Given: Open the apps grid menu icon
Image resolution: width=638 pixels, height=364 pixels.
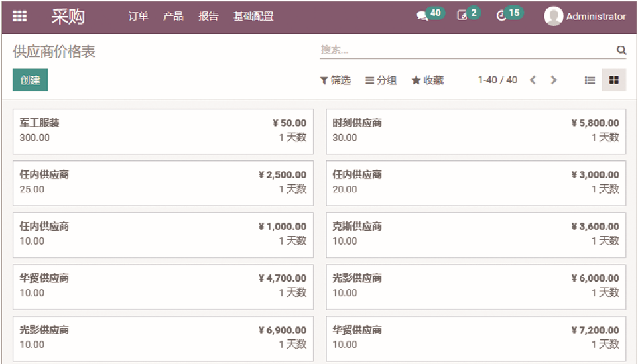Looking at the screenshot, I should 20,17.
